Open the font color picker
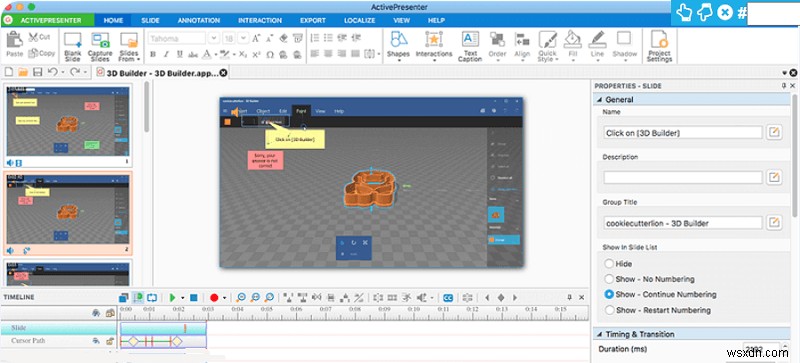The width and height of the screenshot is (800, 363). 207,54
